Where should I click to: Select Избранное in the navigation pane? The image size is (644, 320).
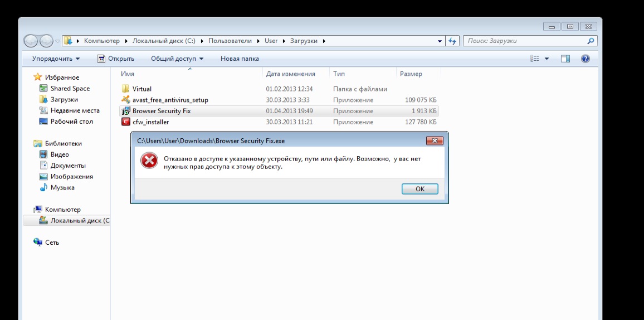click(x=62, y=77)
